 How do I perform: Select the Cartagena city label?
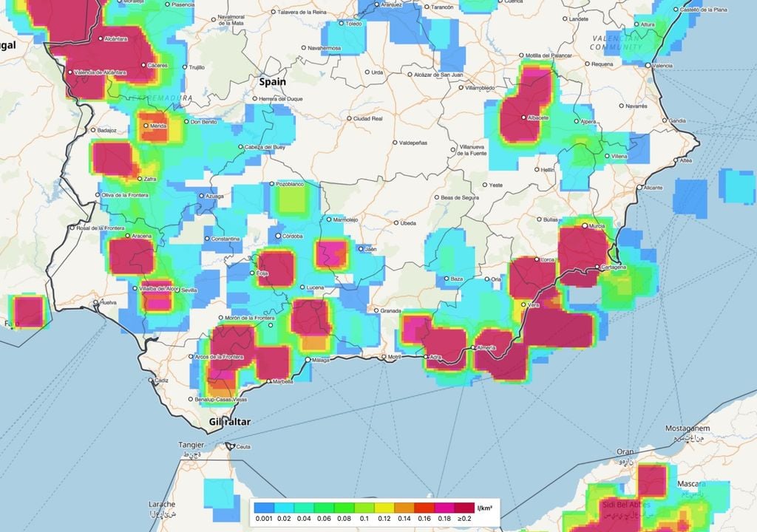[614, 267]
